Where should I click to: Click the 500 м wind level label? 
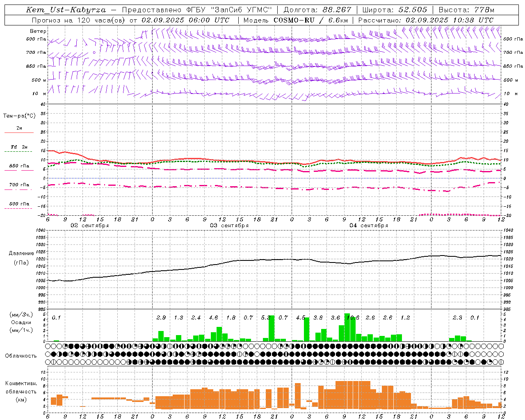pyautogui.click(x=39, y=80)
